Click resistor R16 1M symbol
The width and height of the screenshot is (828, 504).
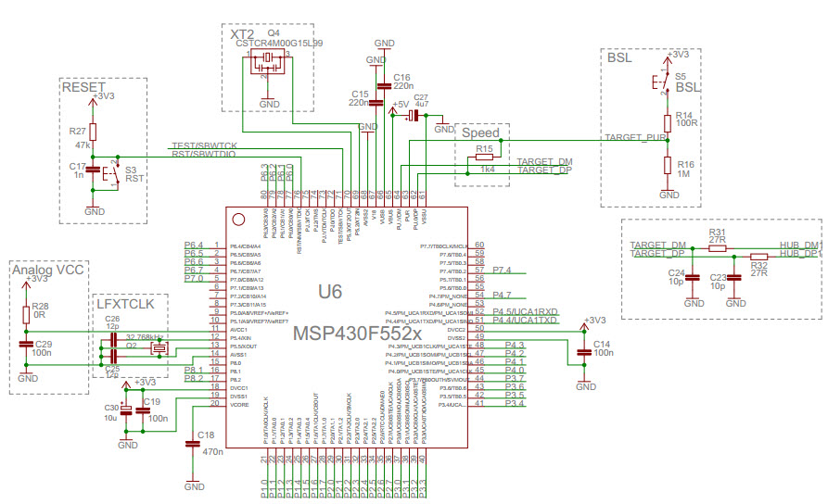coord(668,166)
